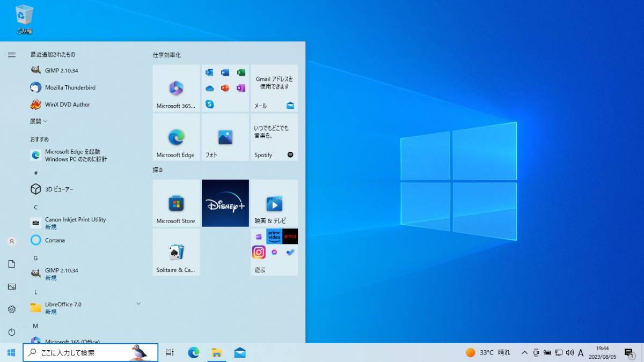Launch Word from the office tile folder
Image resolution: width=644 pixels, height=362 pixels.
pos(225,73)
